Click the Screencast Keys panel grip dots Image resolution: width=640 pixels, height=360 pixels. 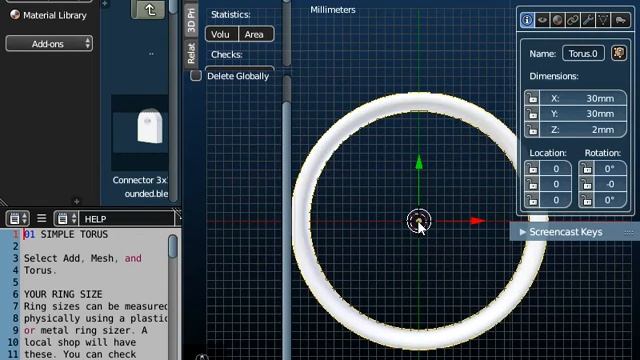pos(629,232)
